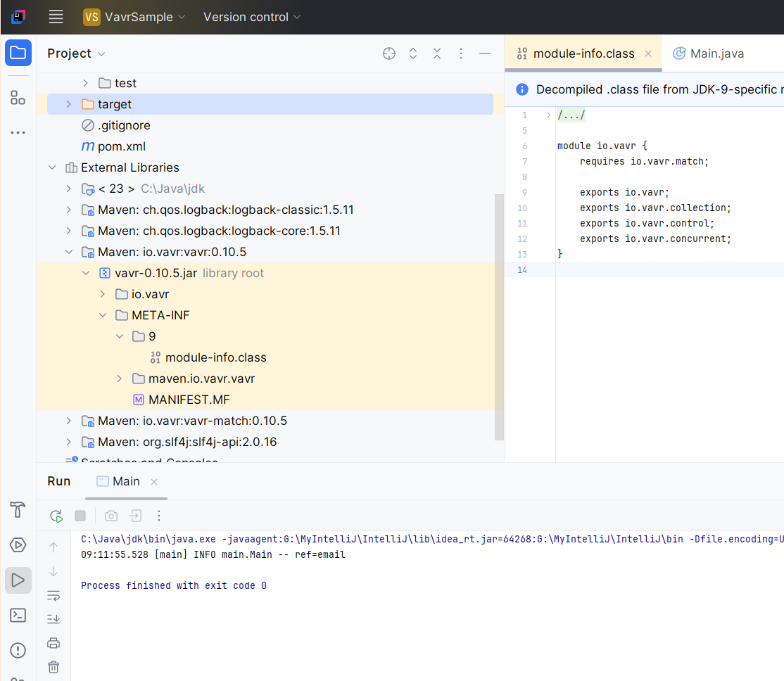Select pom.xml in the Project tree

coord(113,146)
